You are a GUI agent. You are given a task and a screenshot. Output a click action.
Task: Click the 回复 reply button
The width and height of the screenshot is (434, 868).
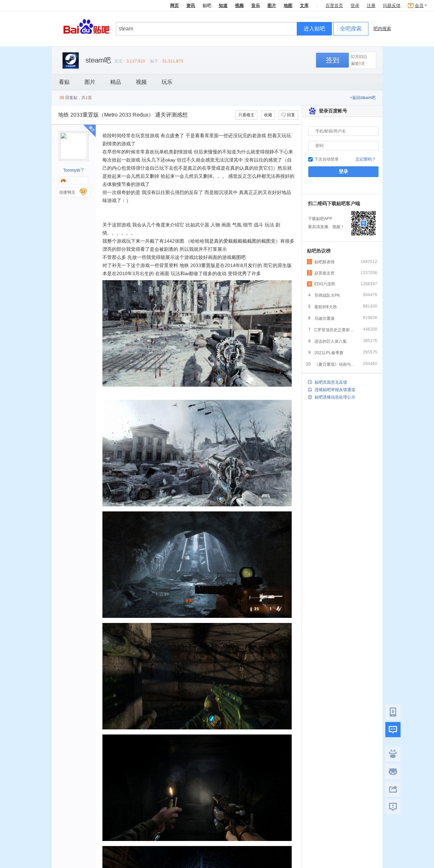tap(288, 115)
